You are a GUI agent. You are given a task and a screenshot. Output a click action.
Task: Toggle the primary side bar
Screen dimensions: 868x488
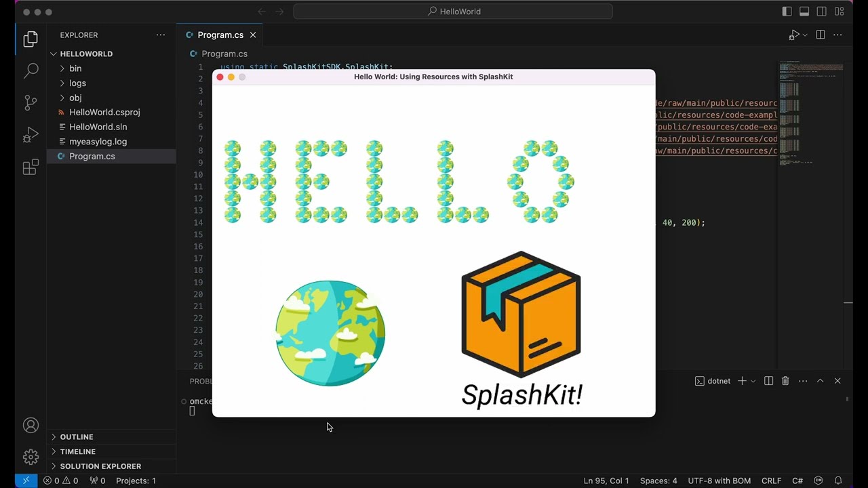tap(787, 12)
